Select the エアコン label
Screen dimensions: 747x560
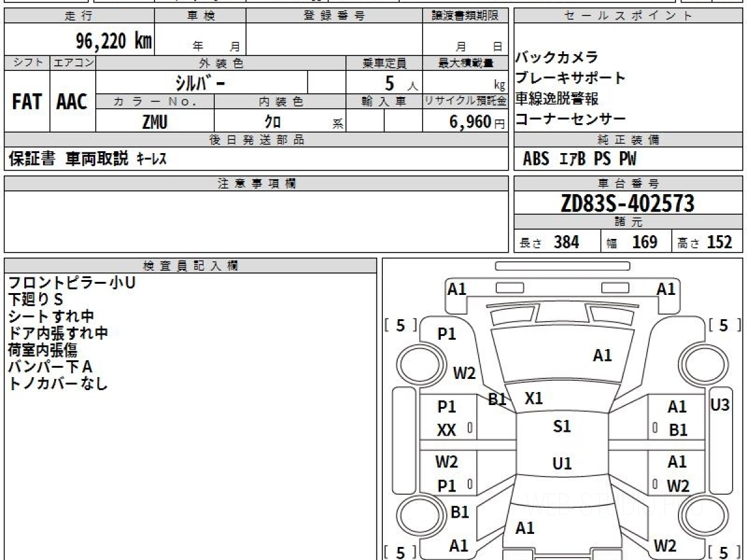(x=73, y=63)
